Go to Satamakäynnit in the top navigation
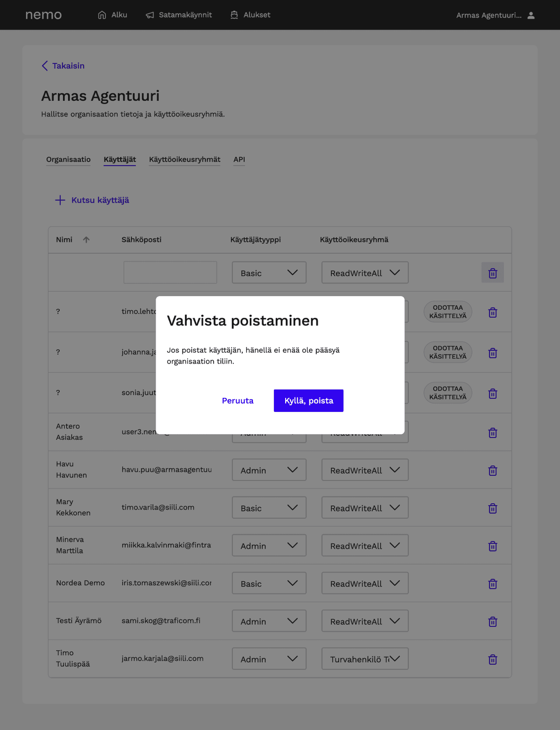 pos(179,15)
